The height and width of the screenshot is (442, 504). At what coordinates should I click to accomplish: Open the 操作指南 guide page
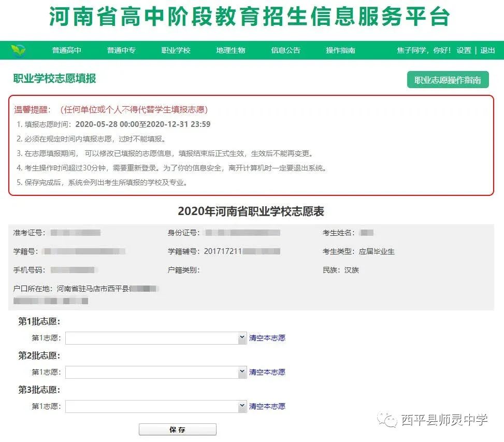[339, 50]
